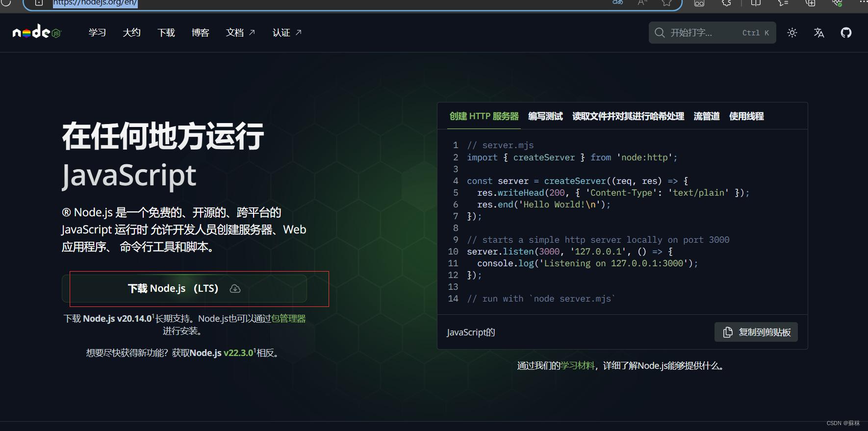Click the 下载 Node.js (LTS) button

point(184,288)
